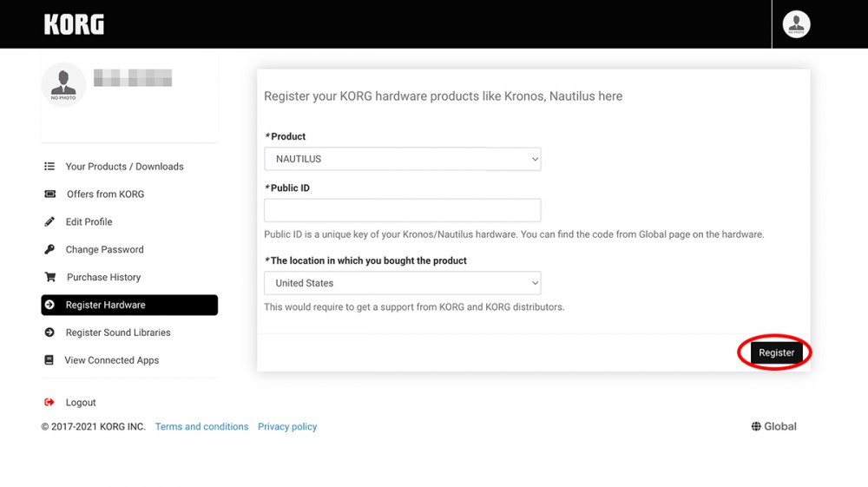This screenshot has height=487, width=868.
Task: Open Privacy policy link
Action: pos(287,427)
